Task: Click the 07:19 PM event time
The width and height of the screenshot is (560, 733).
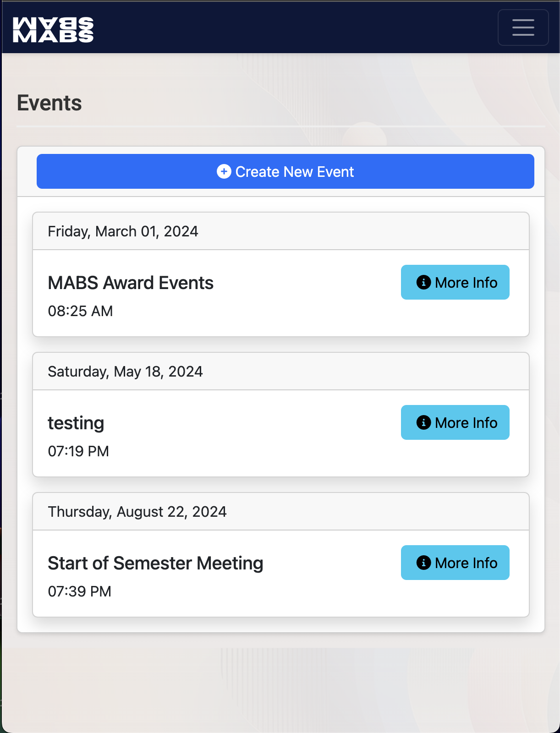Action: click(78, 451)
